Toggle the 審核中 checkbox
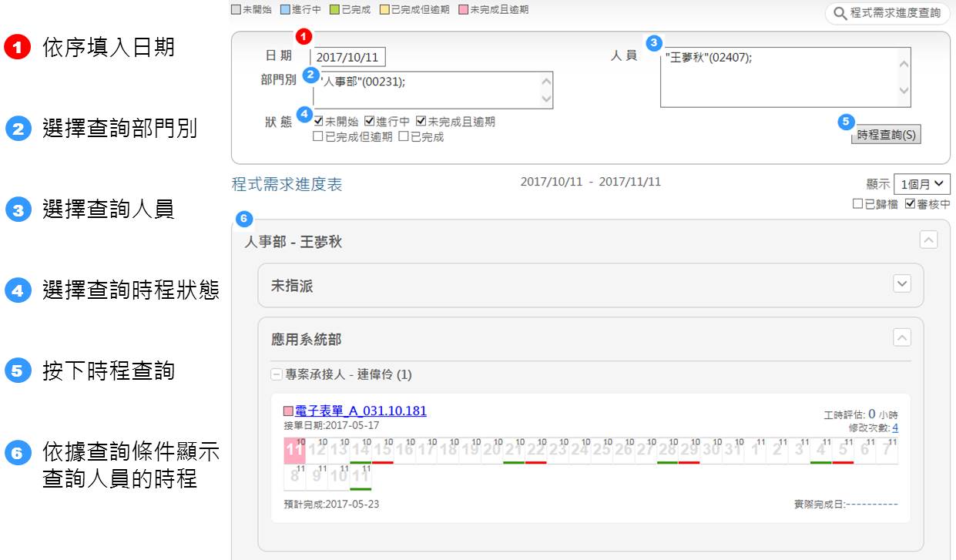The image size is (956, 560). tap(910, 204)
